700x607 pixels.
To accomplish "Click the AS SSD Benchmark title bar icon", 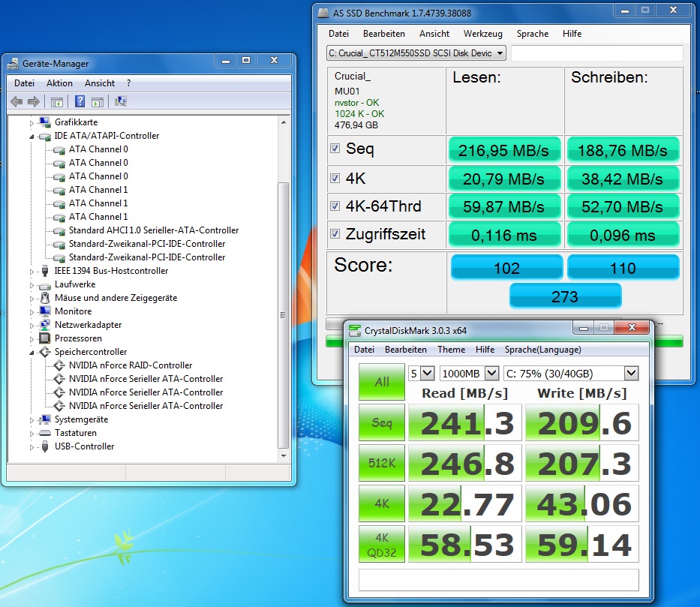I will coord(323,13).
